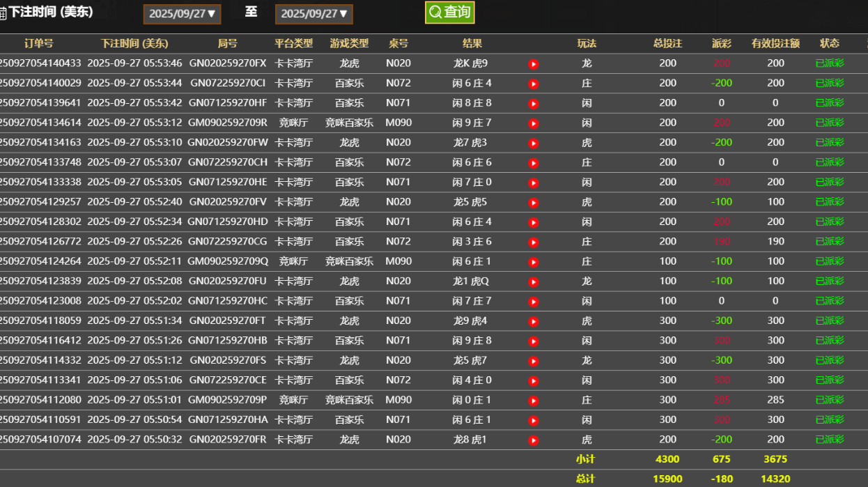Click the 订单号 column header
The image size is (868, 487).
pyautogui.click(x=38, y=43)
